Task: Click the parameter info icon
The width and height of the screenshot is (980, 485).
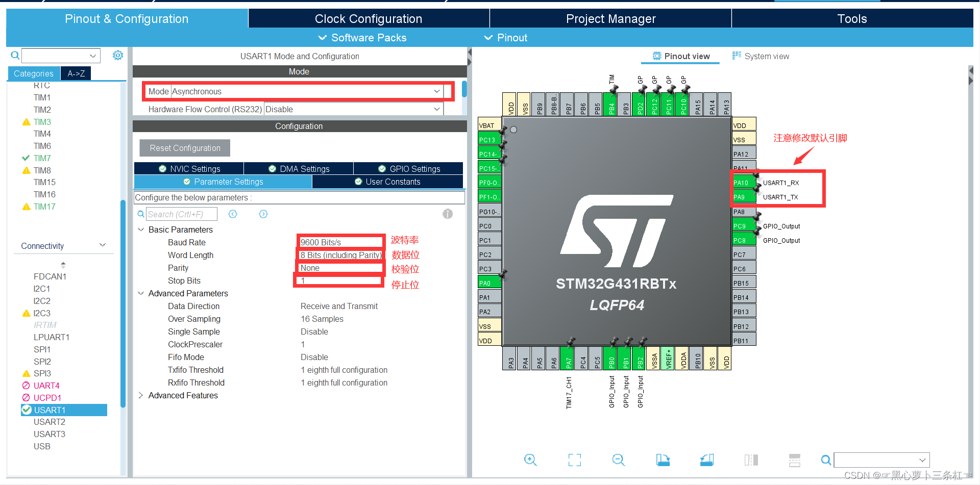Action: [x=448, y=214]
